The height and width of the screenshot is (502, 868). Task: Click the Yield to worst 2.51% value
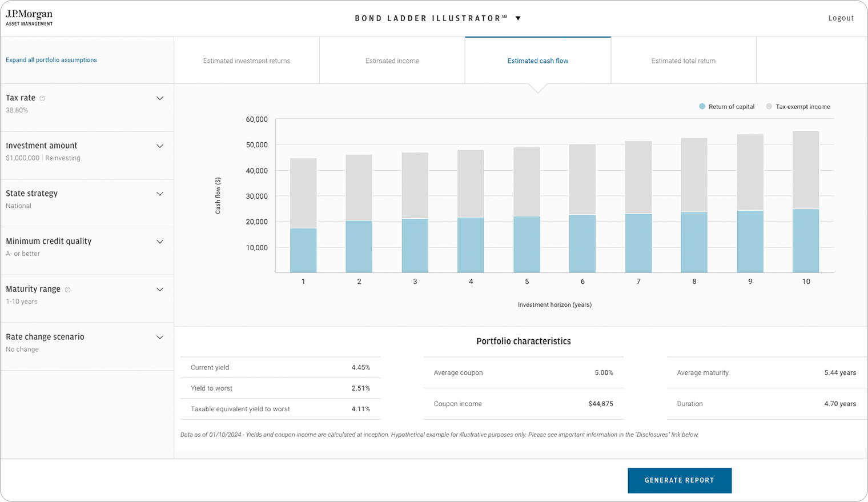[x=361, y=388]
